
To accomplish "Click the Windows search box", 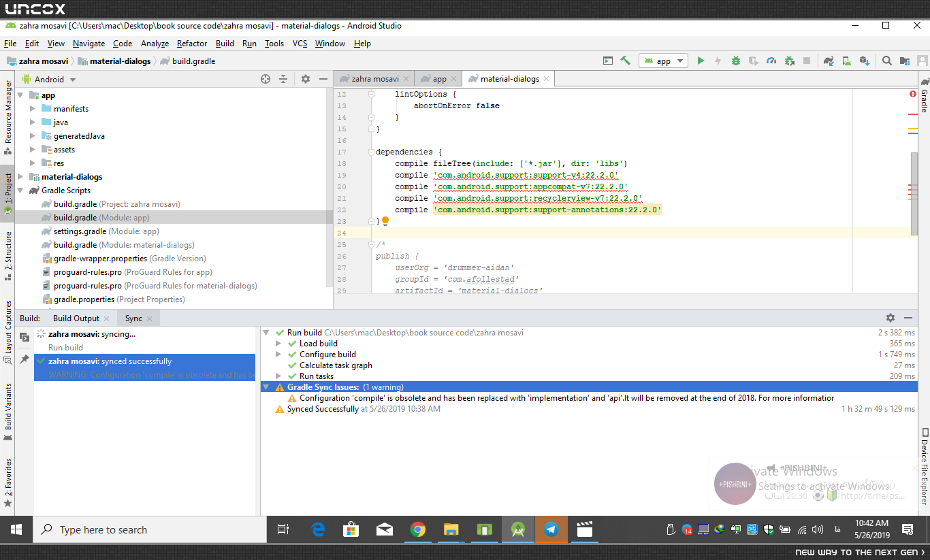I will [150, 529].
